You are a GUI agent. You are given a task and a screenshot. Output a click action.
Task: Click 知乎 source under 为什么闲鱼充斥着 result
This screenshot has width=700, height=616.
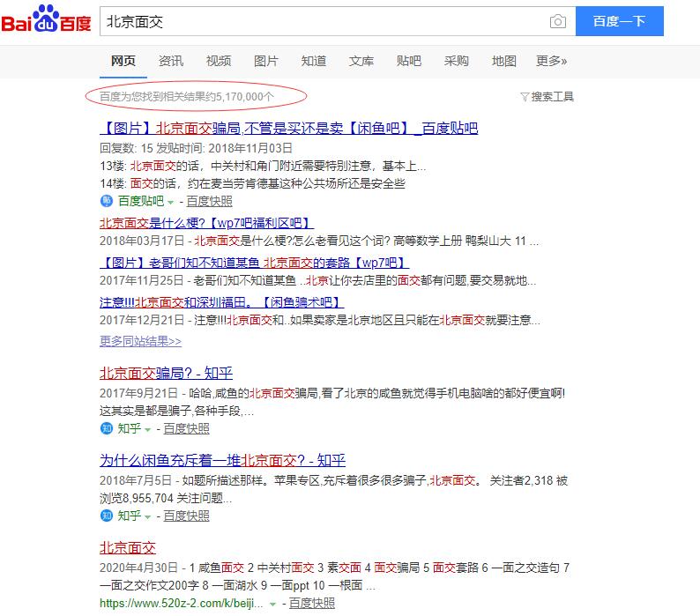pos(130,516)
